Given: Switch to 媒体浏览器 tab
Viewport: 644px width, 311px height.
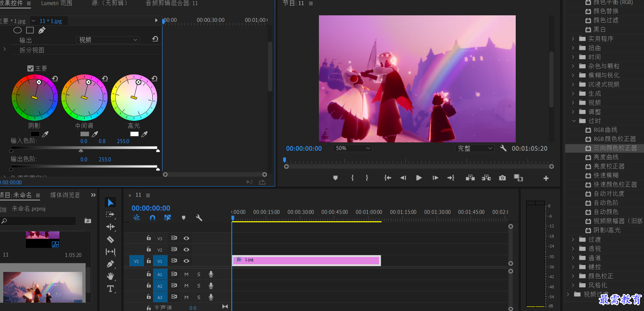Looking at the screenshot, I should (x=65, y=195).
